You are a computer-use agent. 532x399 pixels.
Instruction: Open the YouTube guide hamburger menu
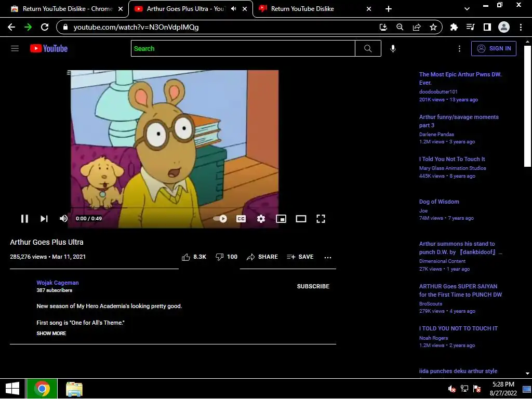pyautogui.click(x=15, y=48)
